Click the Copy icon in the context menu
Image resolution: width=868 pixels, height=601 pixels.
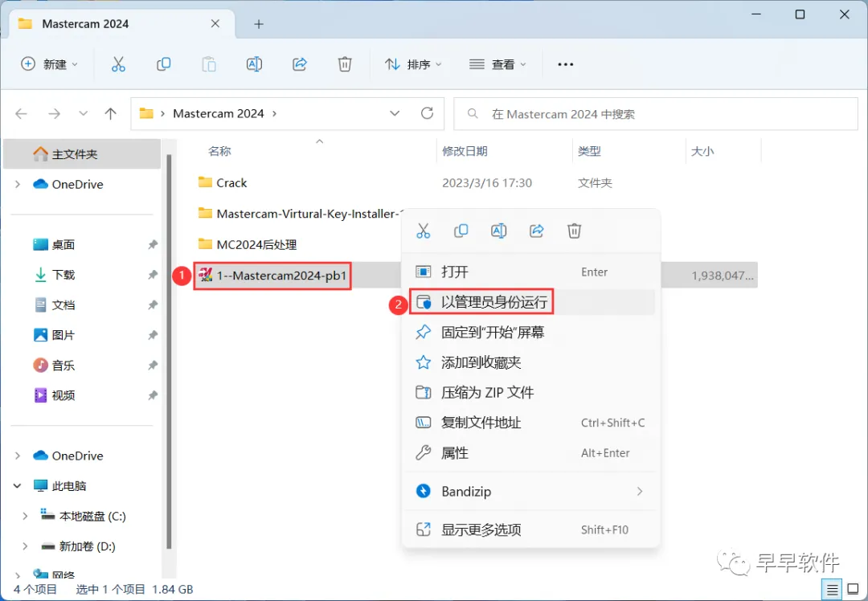[461, 231]
